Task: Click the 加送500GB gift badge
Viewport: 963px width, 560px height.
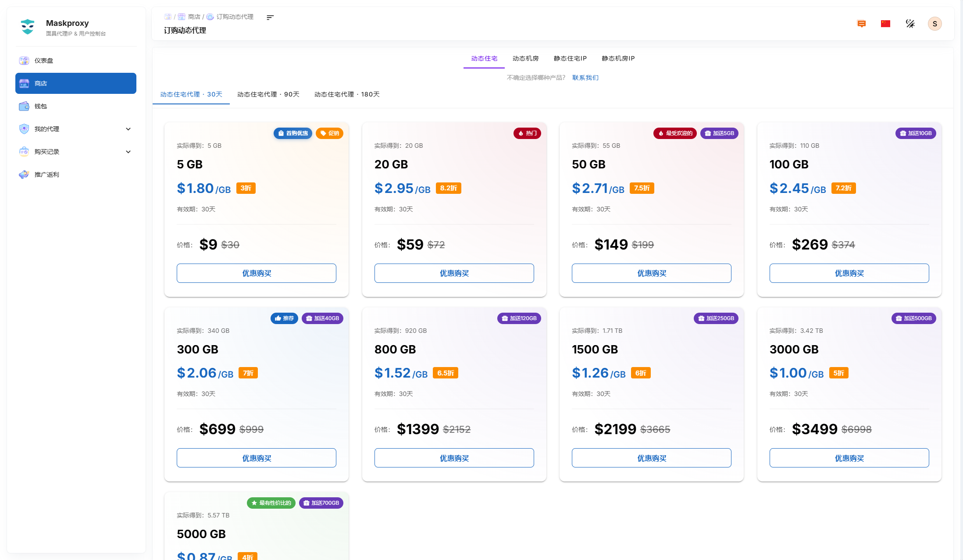Action: 914,318
